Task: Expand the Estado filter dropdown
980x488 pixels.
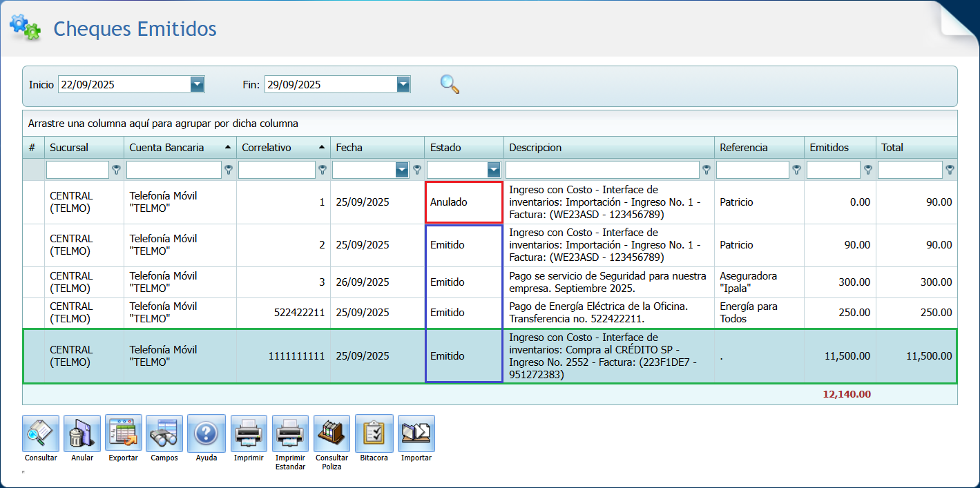Action: click(x=493, y=170)
